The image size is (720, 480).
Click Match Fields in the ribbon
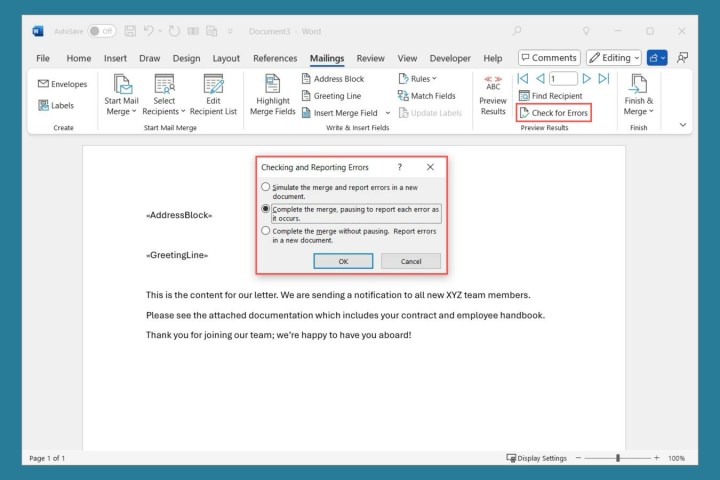click(426, 96)
